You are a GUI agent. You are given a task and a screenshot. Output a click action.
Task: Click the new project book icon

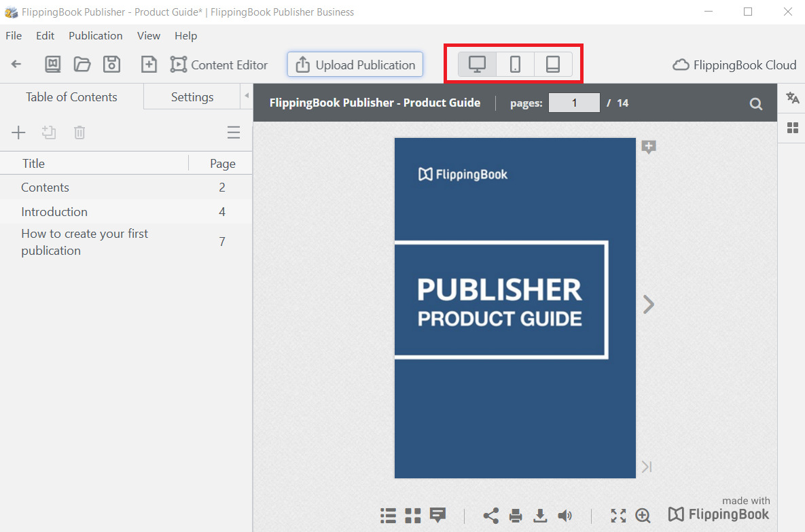52,64
